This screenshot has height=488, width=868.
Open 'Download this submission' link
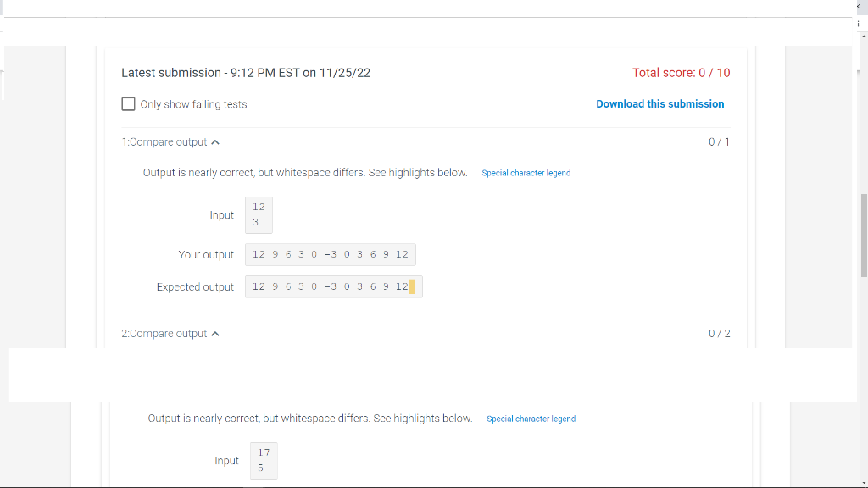click(660, 103)
